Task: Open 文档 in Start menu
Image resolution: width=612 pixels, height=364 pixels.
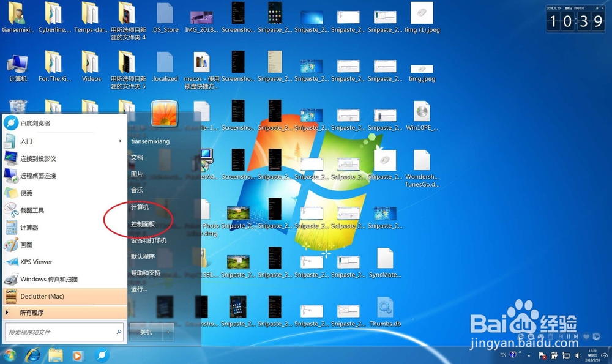Action: point(137,158)
